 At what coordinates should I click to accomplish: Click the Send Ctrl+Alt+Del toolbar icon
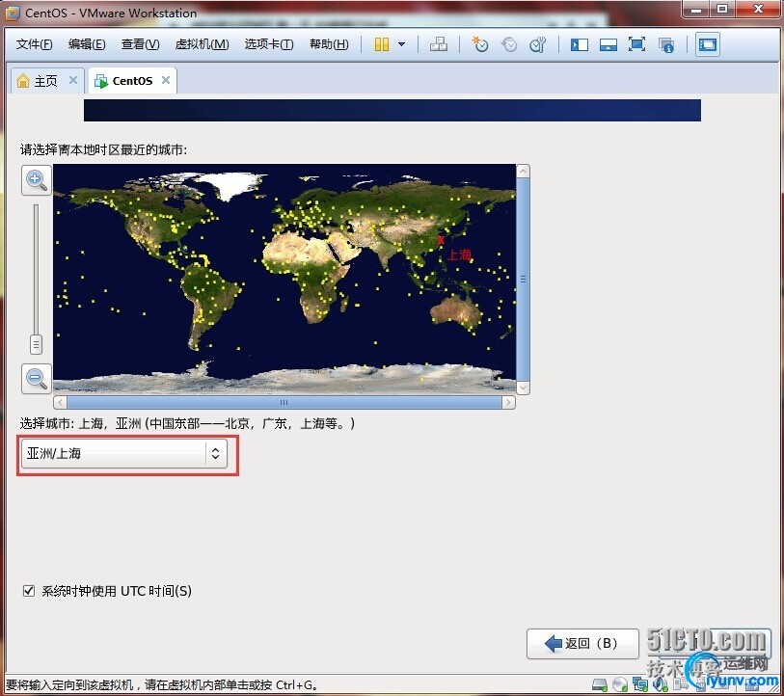pos(439,44)
